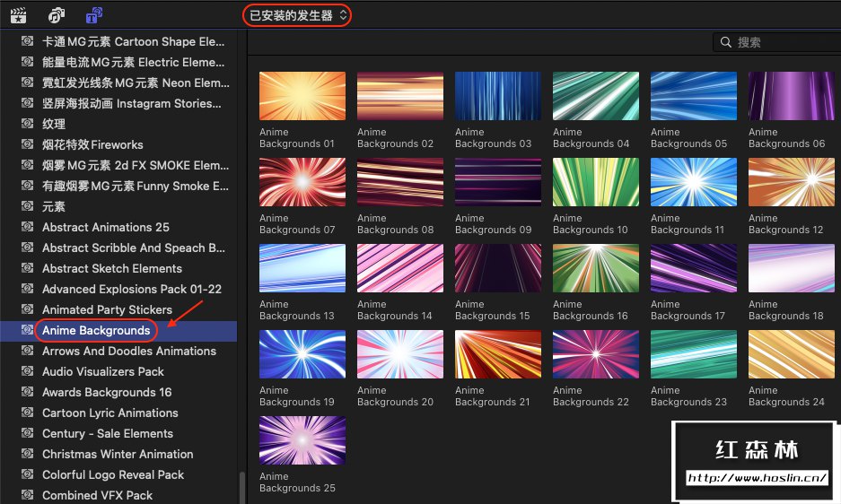841x504 pixels.
Task: Select 霓虹发光线条MG元素 Neon Elements category
Action: pyautogui.click(x=118, y=83)
